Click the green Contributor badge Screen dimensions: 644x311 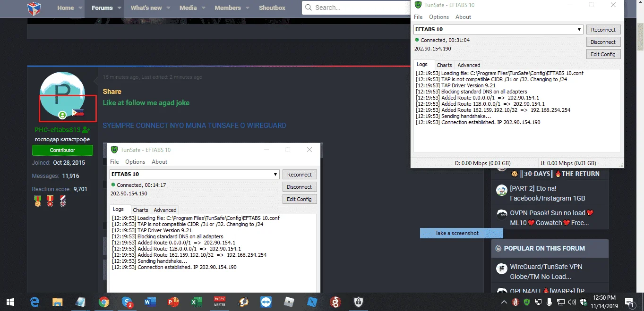[62, 150]
